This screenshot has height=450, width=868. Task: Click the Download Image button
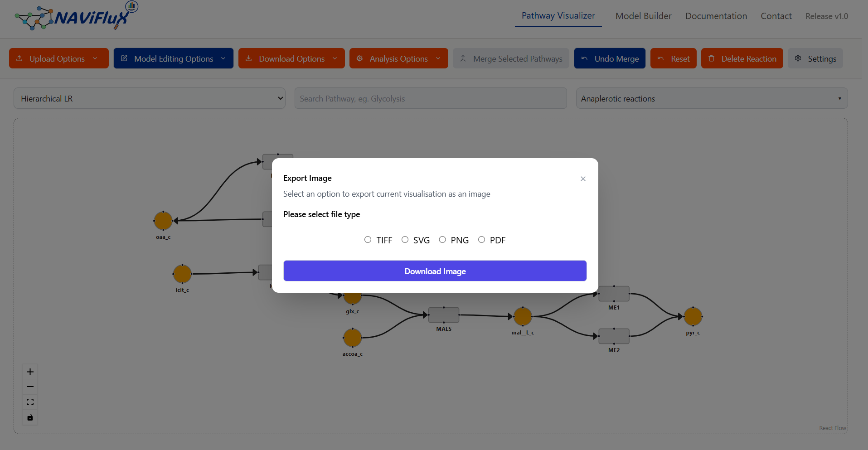tap(435, 271)
